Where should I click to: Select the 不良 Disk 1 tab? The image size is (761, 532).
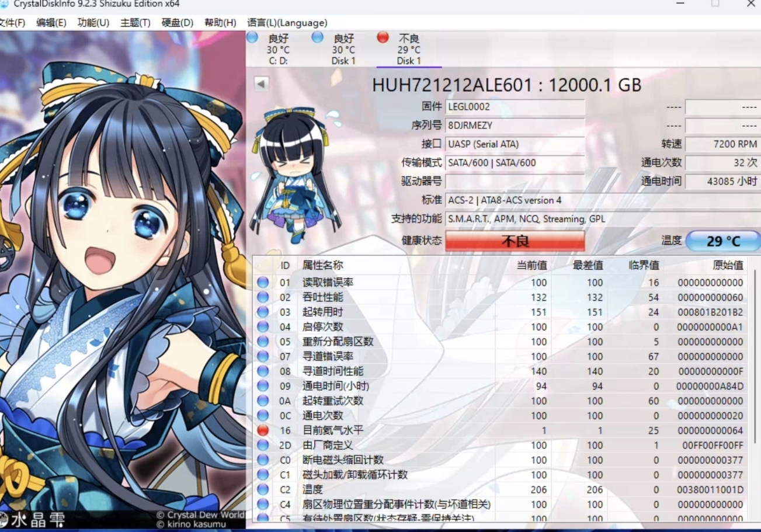(409, 49)
